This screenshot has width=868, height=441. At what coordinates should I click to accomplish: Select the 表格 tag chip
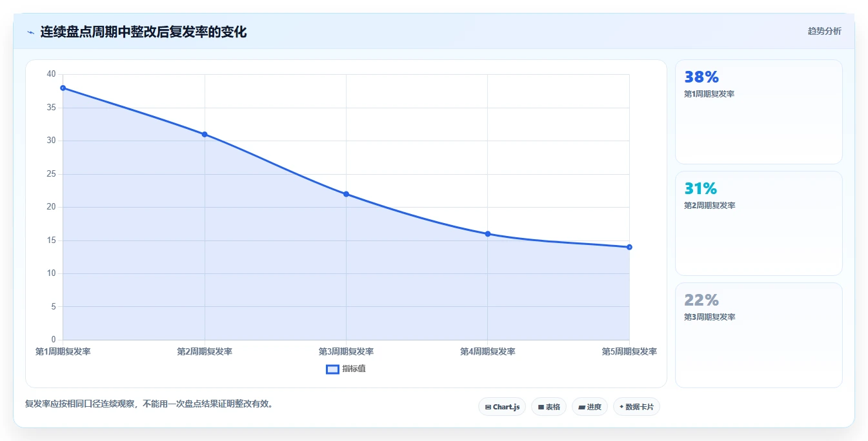click(549, 407)
